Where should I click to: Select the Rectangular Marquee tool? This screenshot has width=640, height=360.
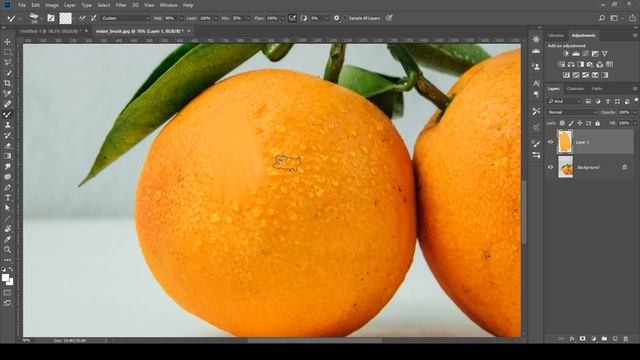7,52
